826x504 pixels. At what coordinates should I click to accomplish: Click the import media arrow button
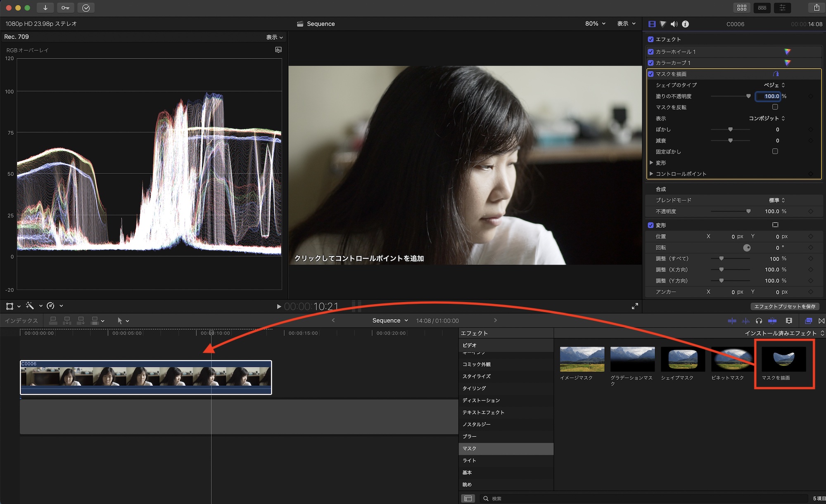(45, 8)
